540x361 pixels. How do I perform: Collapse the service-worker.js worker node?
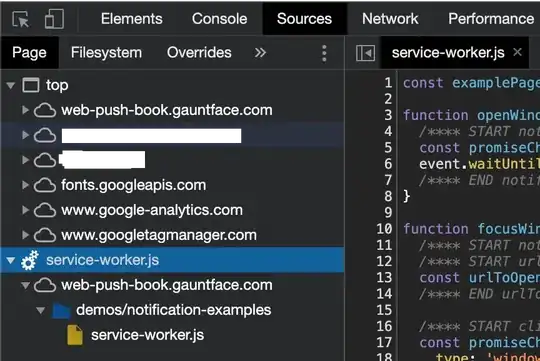click(11, 260)
